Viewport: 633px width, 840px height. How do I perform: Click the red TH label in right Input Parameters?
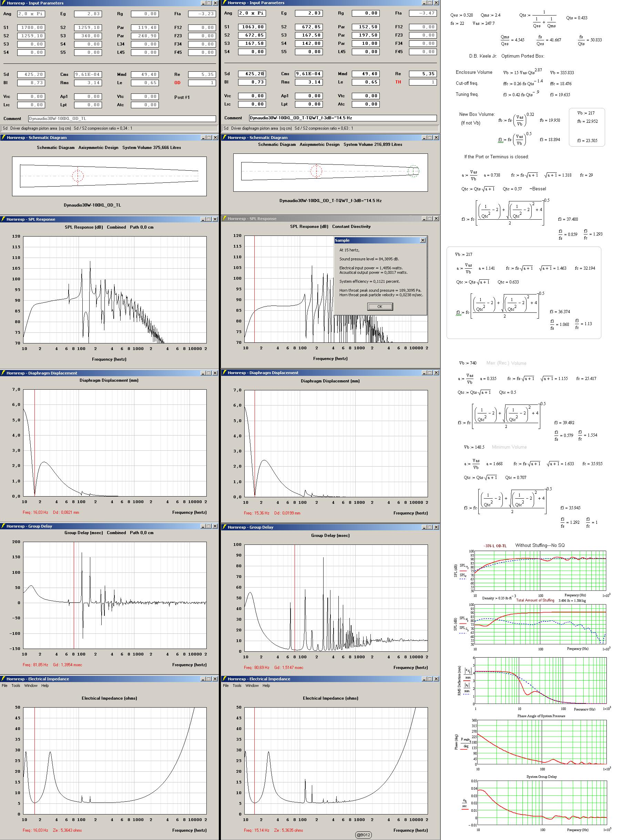coord(398,82)
